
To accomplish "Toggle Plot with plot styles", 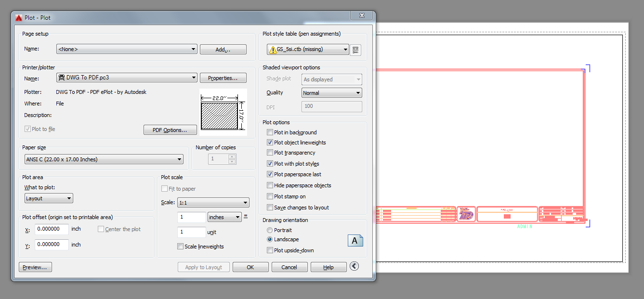I will 270,164.
